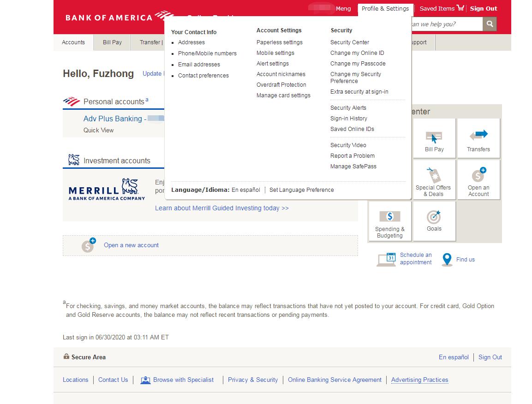Choose Phone/Mobile numbers menu entry
This screenshot has height=404, width=532.
(x=207, y=53)
